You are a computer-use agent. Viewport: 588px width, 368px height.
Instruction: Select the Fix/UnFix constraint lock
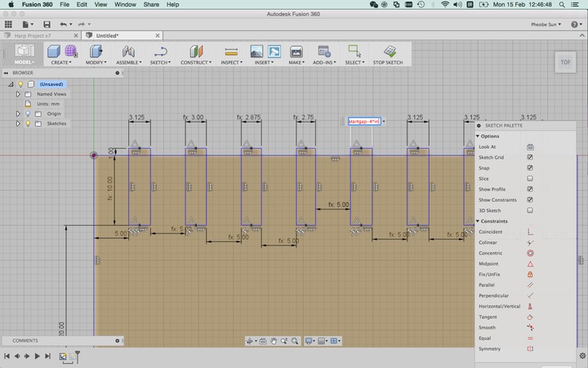530,275
